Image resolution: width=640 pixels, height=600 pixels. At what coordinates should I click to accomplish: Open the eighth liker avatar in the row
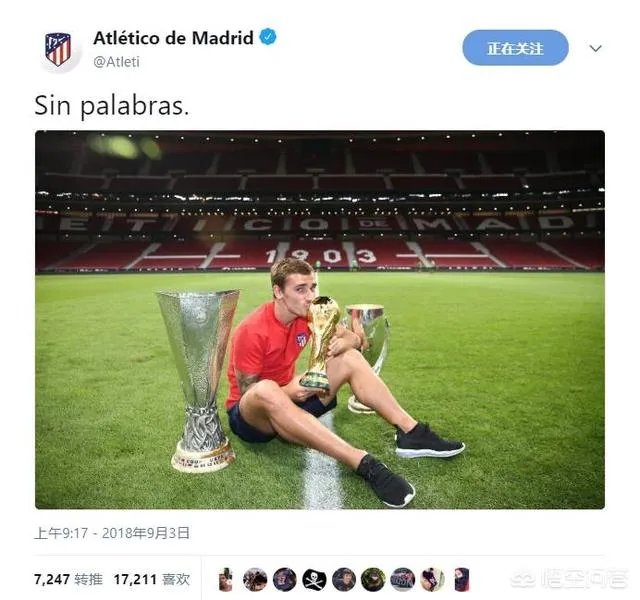pos(432,580)
